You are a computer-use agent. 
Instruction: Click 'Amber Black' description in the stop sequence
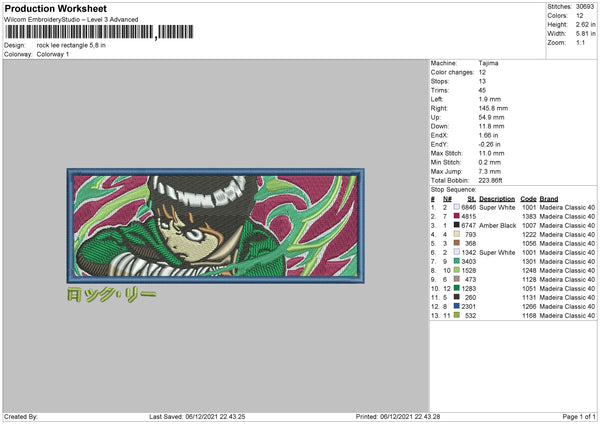click(497, 225)
